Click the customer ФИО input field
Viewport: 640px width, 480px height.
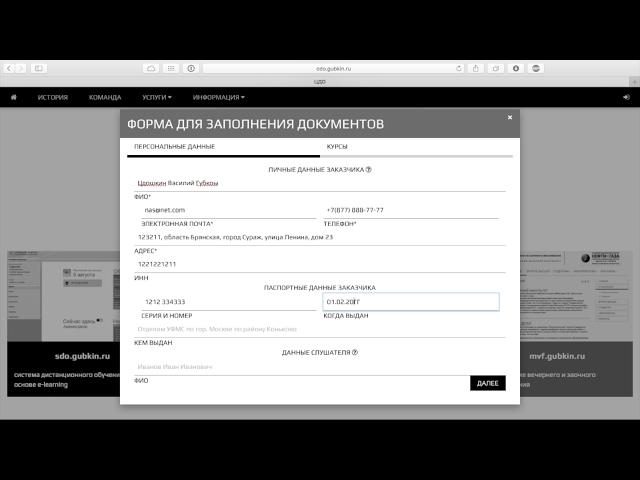(320, 183)
